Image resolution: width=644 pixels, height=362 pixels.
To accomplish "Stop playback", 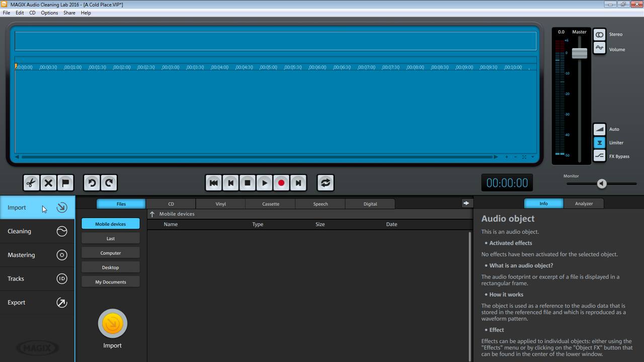I will (248, 183).
